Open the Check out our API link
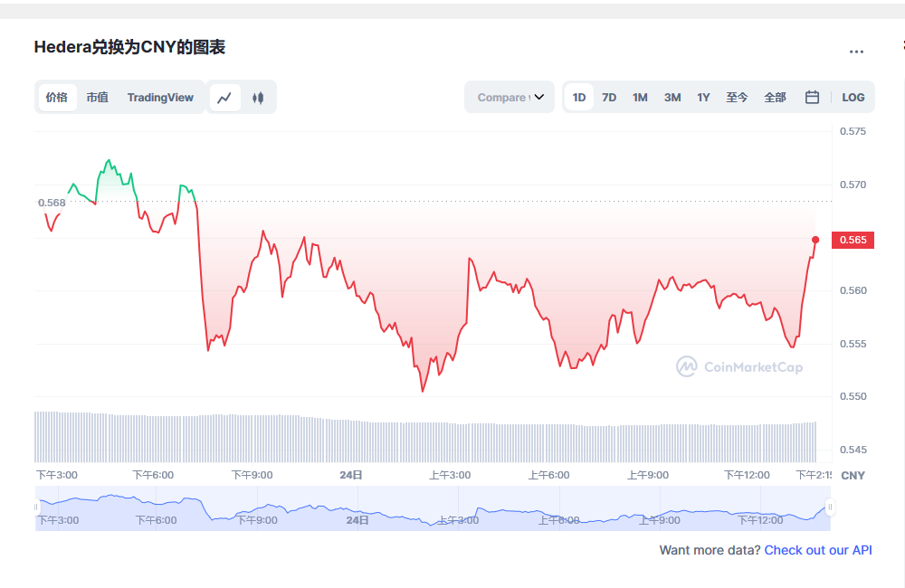Screen dimensions: 905x588 click(x=818, y=550)
